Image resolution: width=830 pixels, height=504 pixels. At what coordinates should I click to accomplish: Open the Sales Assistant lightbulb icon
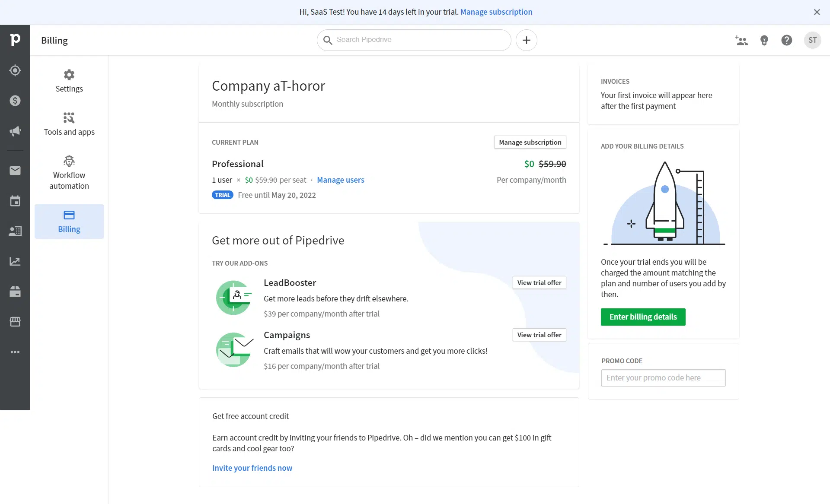764,40
